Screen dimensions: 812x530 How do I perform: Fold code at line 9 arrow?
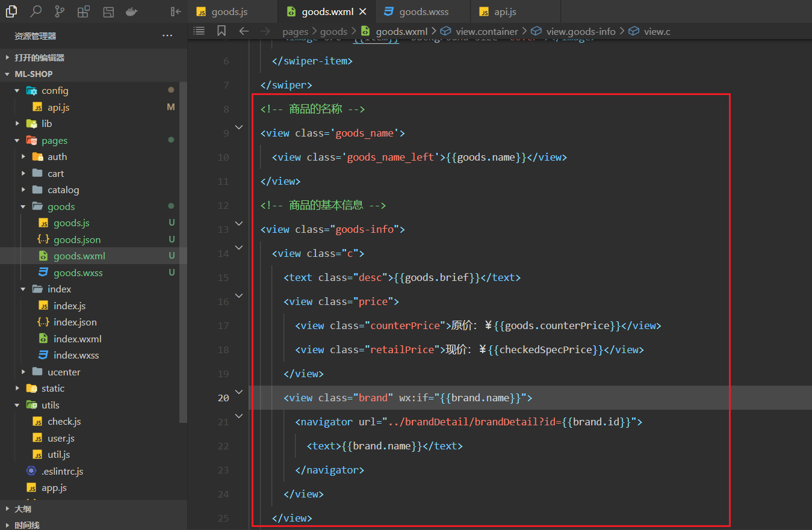click(x=239, y=127)
